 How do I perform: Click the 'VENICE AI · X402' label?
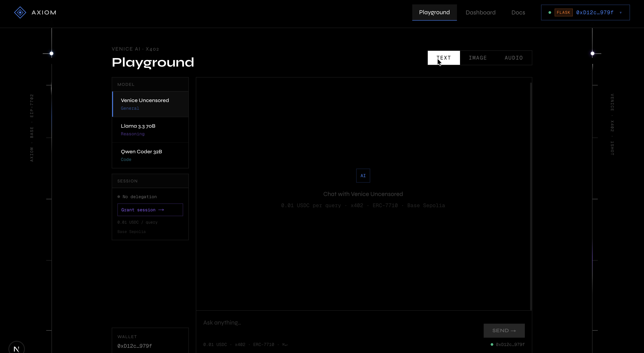tap(135, 49)
